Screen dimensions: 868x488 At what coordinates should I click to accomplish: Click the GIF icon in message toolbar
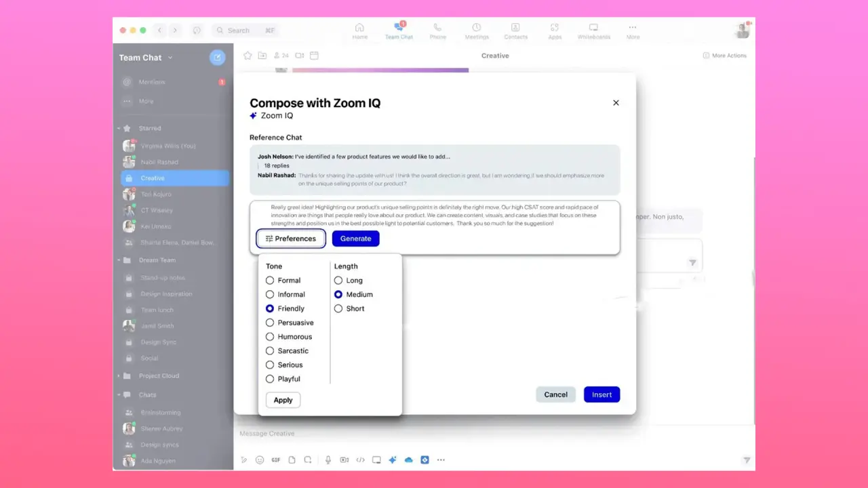pyautogui.click(x=276, y=460)
